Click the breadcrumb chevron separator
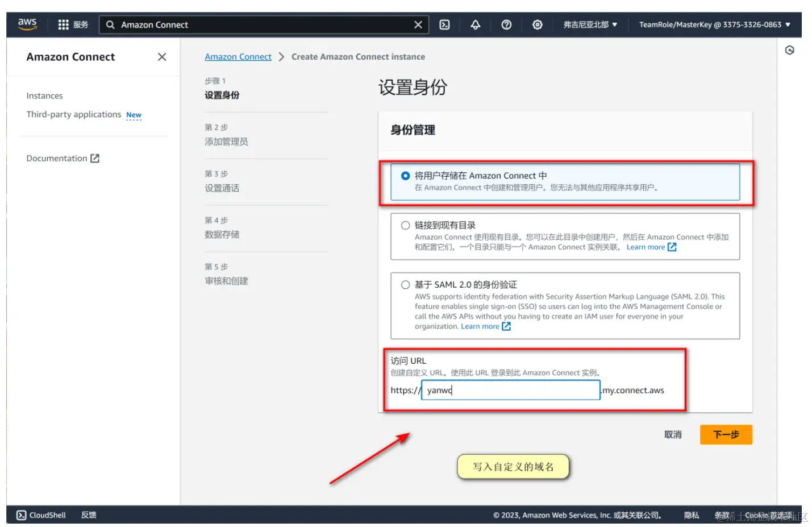This screenshot has width=812, height=527. pyautogui.click(x=281, y=57)
